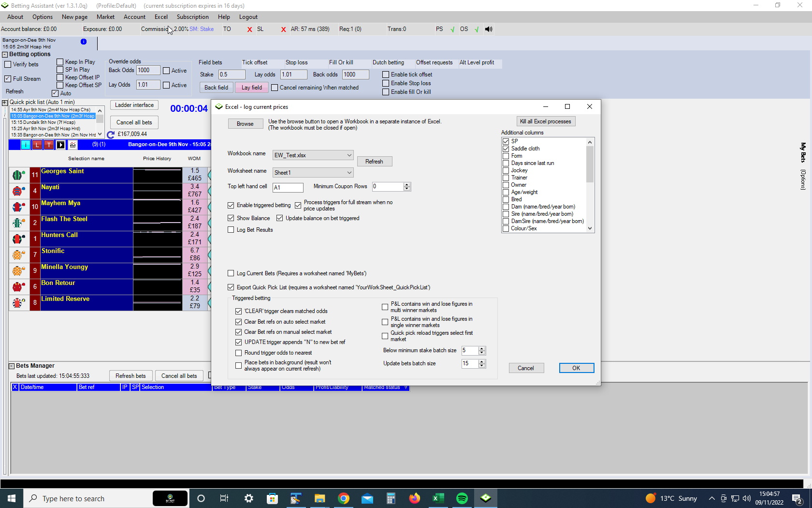Open Matched status column filter arrow
812x508 pixels.
[x=406, y=388]
